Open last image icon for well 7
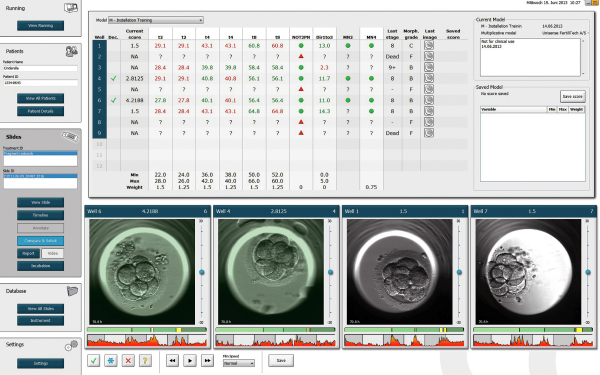600x375 pixels. [429, 111]
